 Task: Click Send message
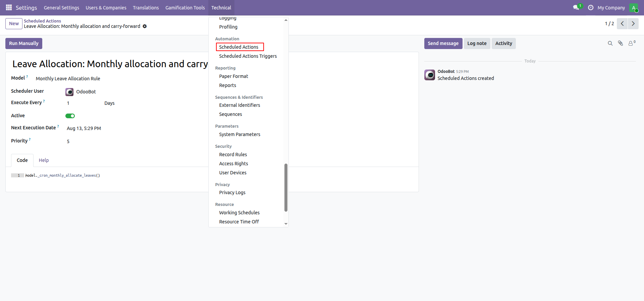(x=443, y=43)
